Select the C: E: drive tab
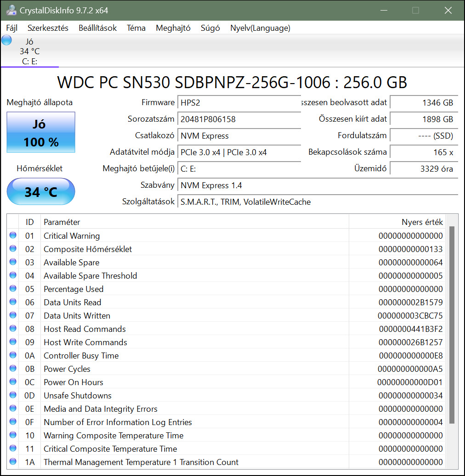Screen dimensions: 465x476 [30, 51]
